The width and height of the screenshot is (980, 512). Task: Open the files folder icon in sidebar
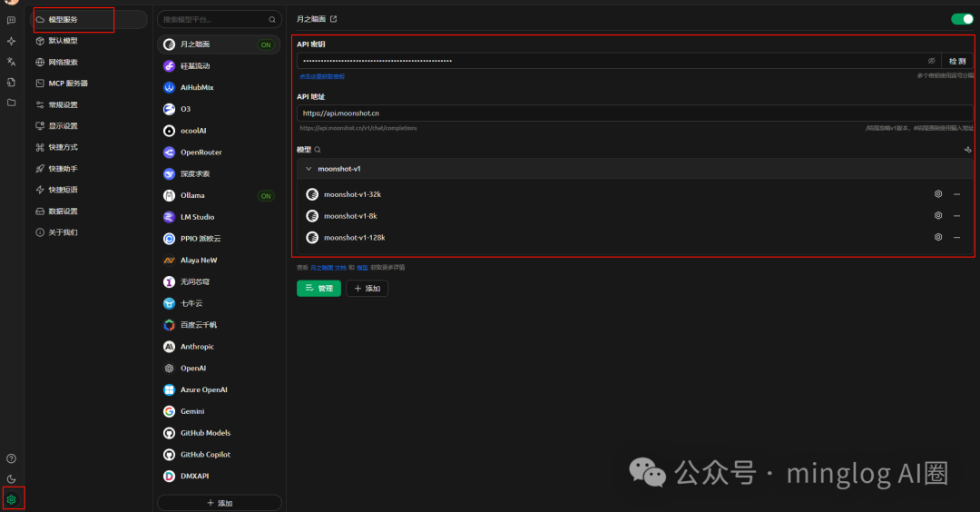pos(11,103)
